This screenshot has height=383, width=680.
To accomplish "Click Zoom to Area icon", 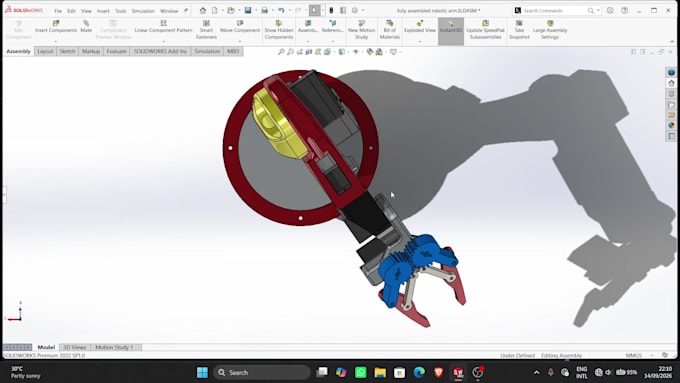I will (x=290, y=52).
